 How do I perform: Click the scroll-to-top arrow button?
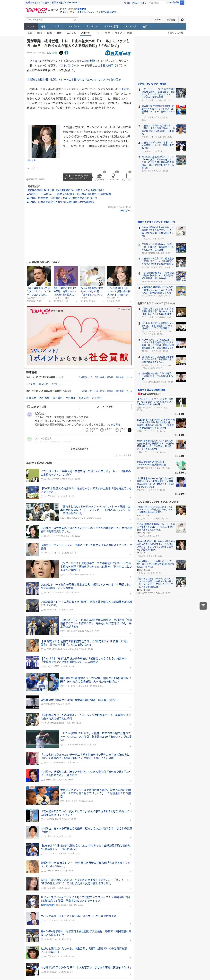point(203,606)
